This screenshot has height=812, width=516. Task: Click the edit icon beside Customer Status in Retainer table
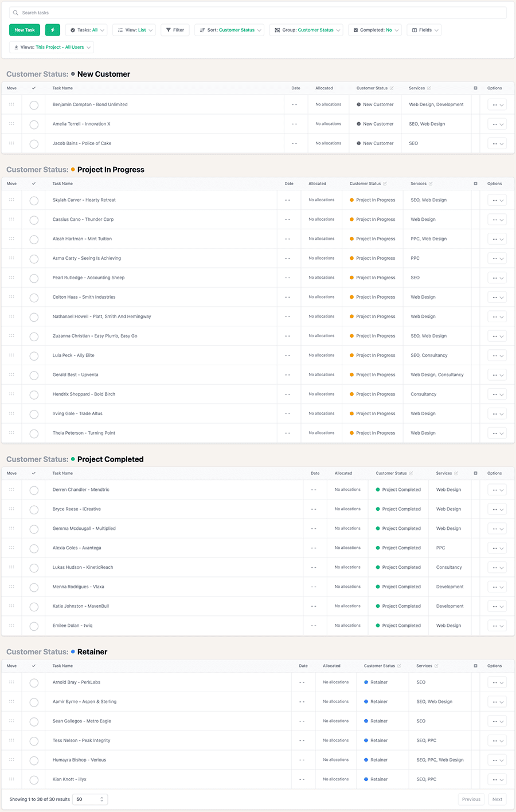[399, 666]
